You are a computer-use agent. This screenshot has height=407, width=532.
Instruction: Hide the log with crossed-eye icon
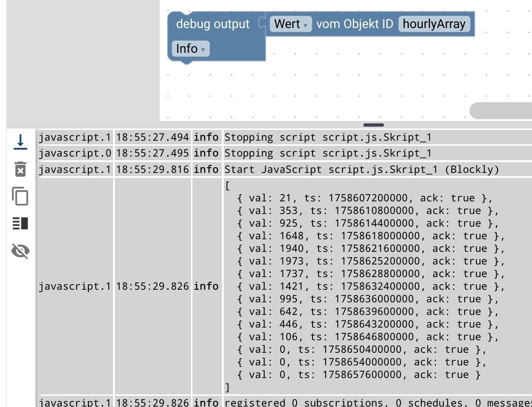tap(21, 251)
